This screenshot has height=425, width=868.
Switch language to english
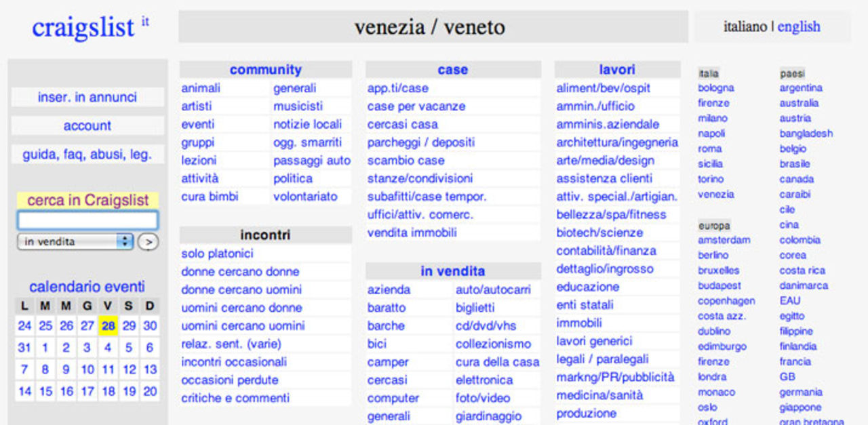click(798, 27)
